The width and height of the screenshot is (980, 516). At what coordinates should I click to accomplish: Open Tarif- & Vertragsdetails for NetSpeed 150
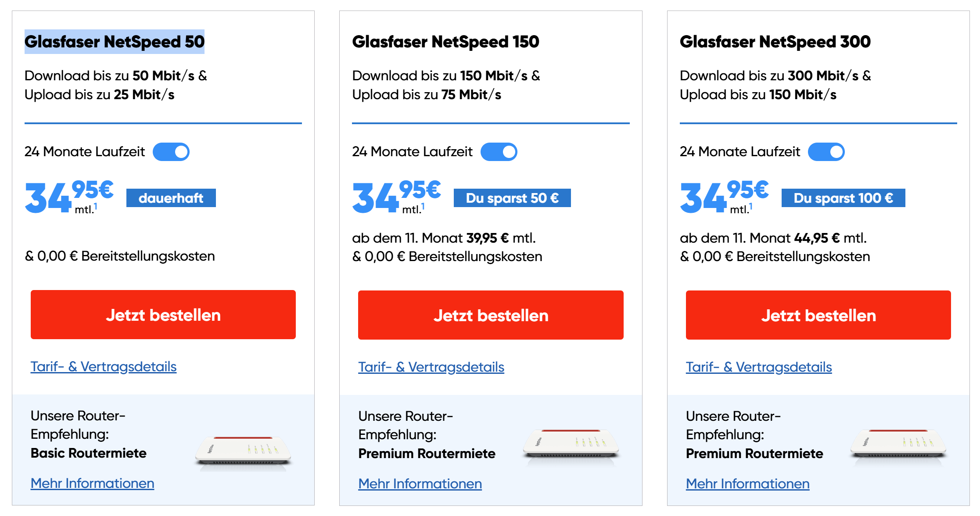point(431,367)
